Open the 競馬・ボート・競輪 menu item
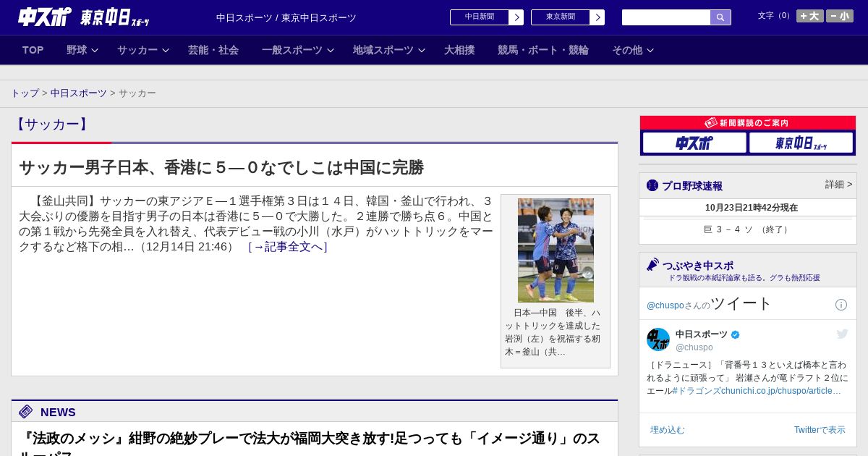 tap(543, 50)
